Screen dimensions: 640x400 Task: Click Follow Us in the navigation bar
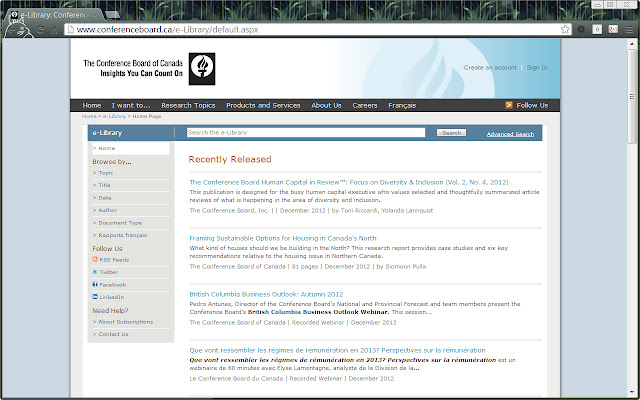[x=532, y=105]
